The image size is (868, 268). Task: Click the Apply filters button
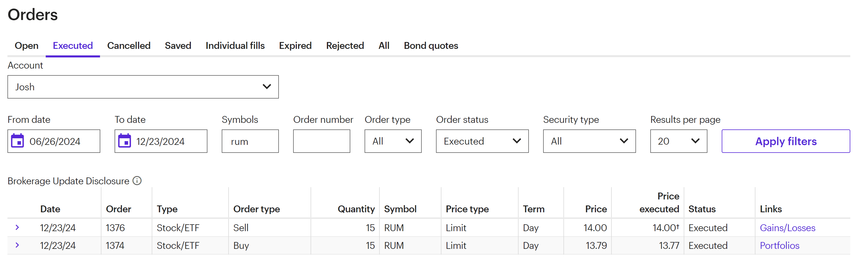[x=785, y=141]
